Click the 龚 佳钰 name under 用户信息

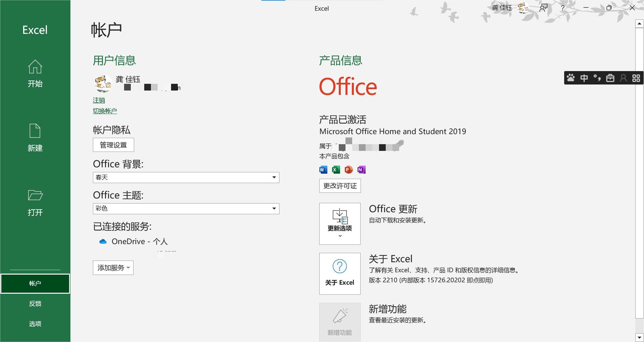point(128,79)
